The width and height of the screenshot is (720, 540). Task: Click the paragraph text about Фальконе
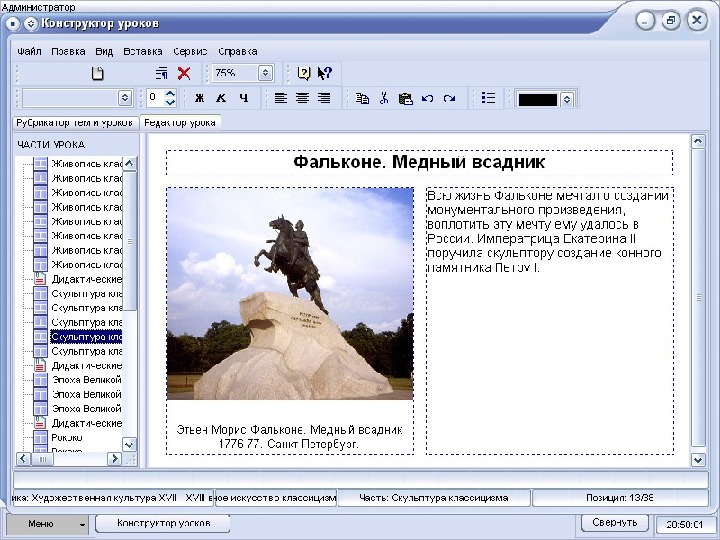(547, 231)
